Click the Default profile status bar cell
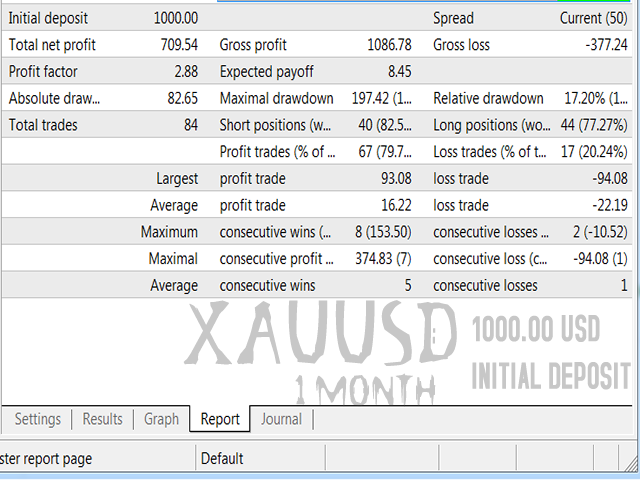640x480 pixels. [222, 459]
